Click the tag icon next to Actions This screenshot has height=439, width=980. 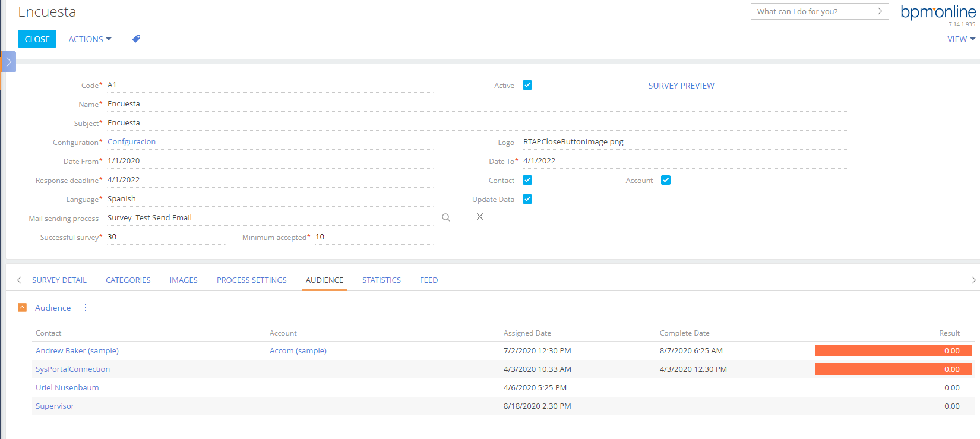pos(136,39)
